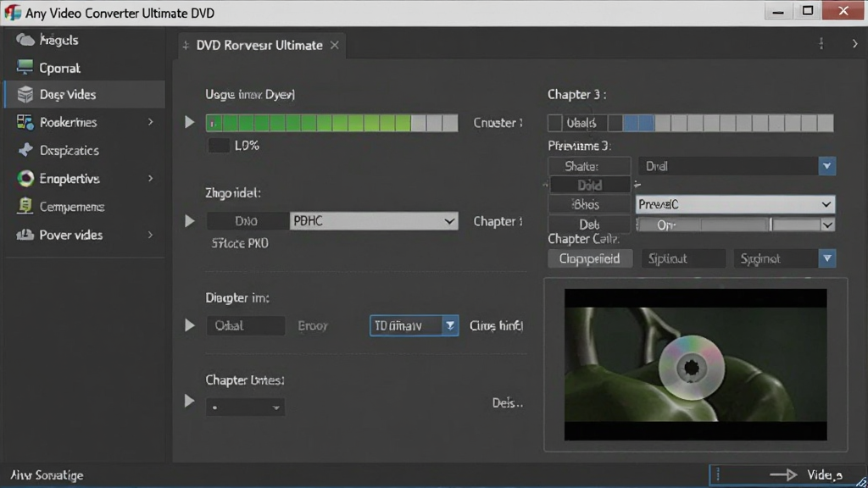Click the disc stack icon beside Doer Vides
The height and width of the screenshot is (488, 868).
tap(25, 95)
